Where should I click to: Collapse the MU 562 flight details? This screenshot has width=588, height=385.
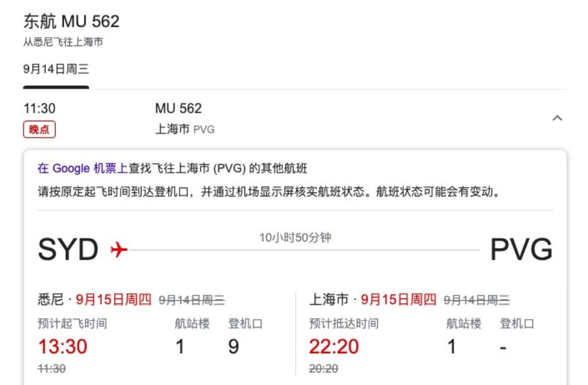click(x=556, y=117)
